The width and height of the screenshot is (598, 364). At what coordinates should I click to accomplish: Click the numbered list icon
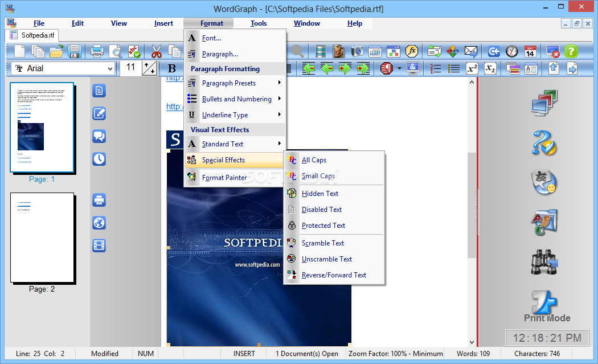(x=435, y=69)
